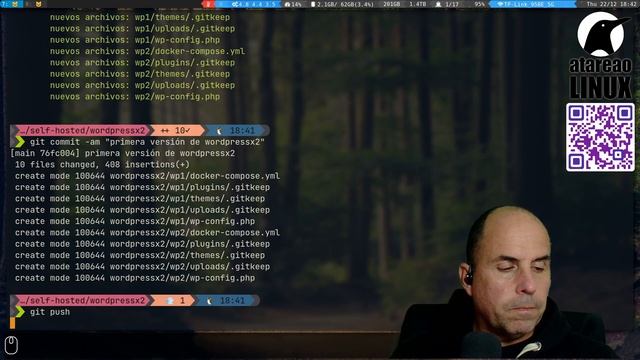This screenshot has width=640, height=360.
Task: Click the '[main 76fc004] primera versión' output line
Action: coord(122,153)
